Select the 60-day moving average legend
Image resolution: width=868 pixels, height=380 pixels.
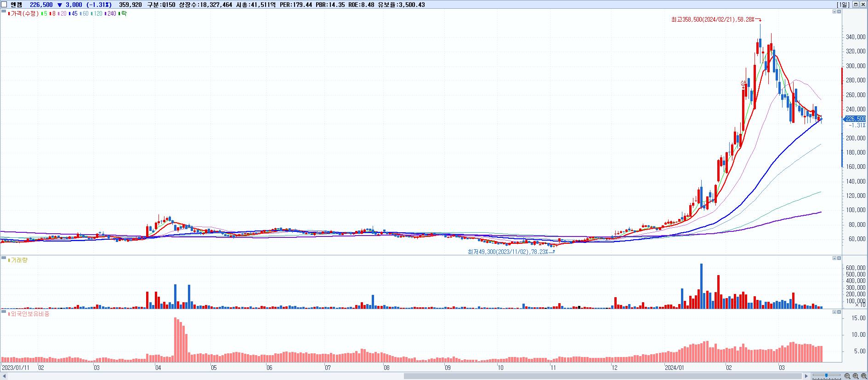click(x=84, y=14)
